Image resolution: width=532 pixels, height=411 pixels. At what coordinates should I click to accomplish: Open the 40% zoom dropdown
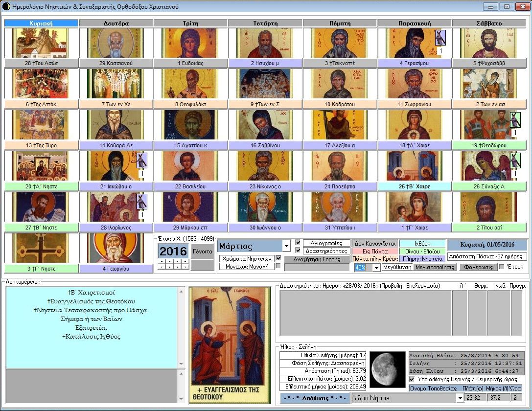(376, 268)
